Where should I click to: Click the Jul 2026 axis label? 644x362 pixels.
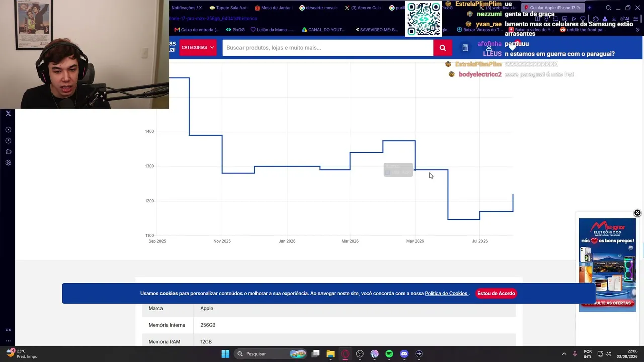click(x=480, y=241)
